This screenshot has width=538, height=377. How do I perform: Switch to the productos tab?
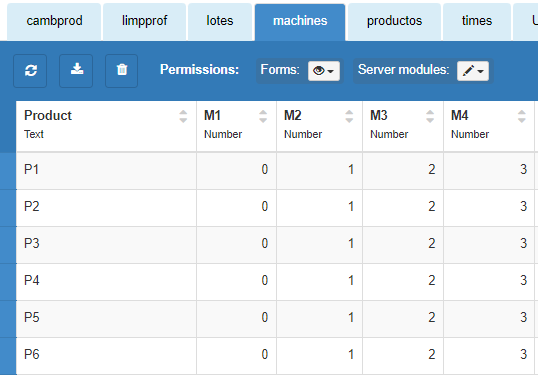coord(394,22)
